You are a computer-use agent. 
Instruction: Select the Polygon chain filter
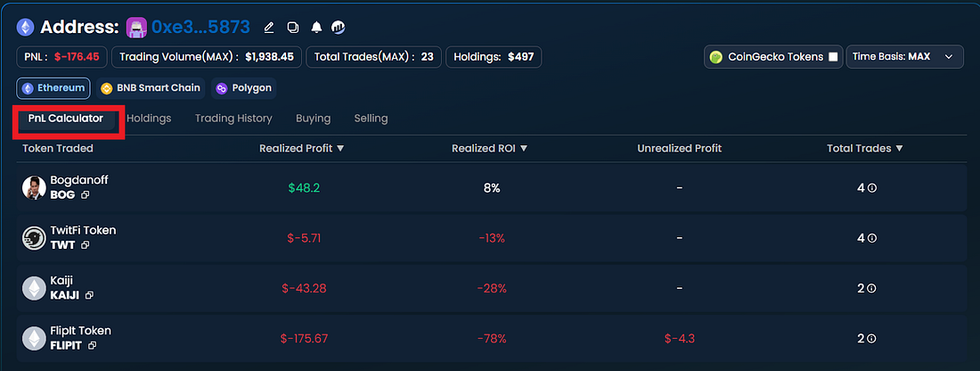point(244,88)
